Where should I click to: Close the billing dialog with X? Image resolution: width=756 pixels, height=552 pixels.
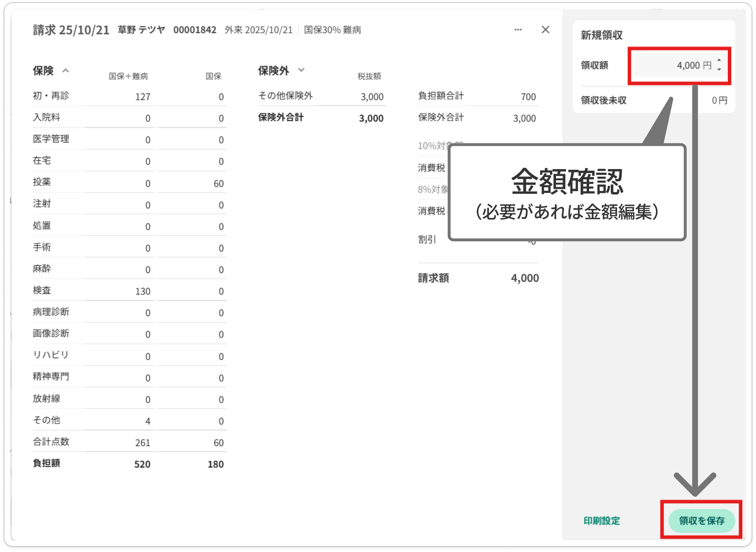pos(545,30)
